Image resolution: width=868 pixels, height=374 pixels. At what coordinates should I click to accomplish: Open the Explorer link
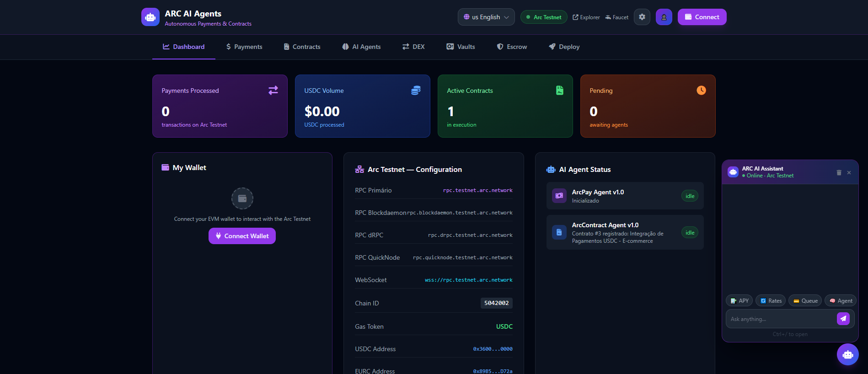click(x=586, y=17)
